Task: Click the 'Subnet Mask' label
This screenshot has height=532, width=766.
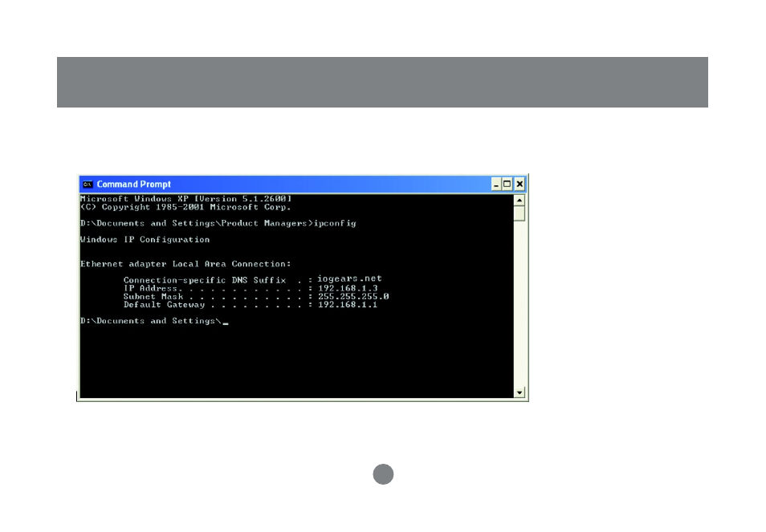Action: (153, 297)
